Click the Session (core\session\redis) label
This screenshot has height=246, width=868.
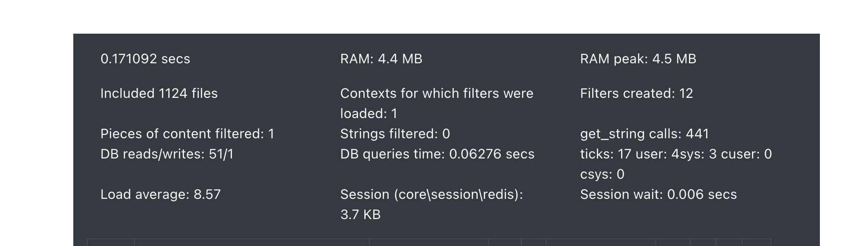tap(432, 194)
